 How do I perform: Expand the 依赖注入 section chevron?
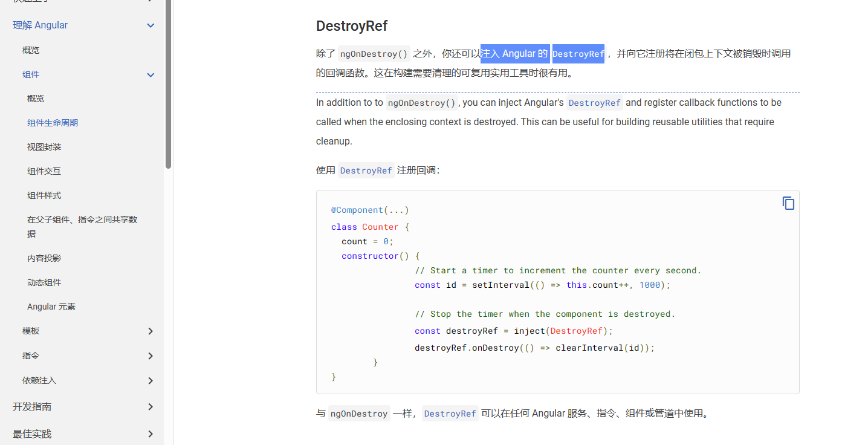pos(151,381)
